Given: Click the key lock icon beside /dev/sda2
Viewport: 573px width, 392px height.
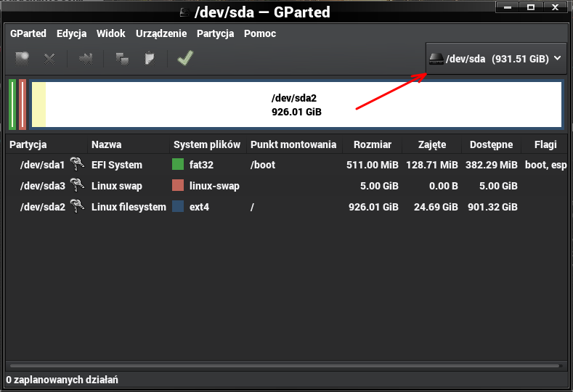Looking at the screenshot, I should coord(77,206).
